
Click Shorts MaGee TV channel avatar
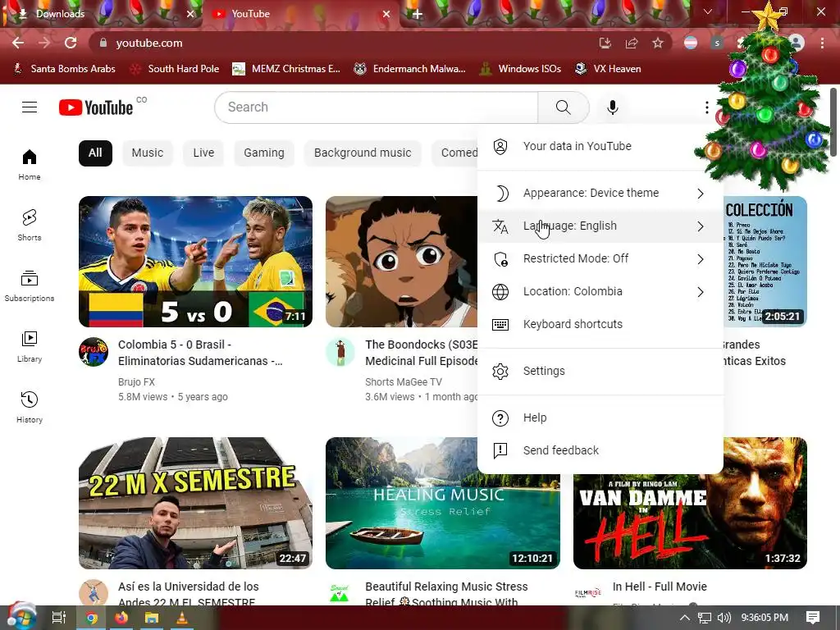point(340,352)
